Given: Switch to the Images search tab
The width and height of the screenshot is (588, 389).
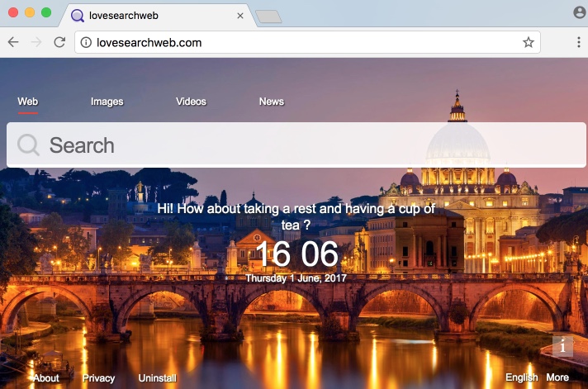Looking at the screenshot, I should (x=107, y=102).
